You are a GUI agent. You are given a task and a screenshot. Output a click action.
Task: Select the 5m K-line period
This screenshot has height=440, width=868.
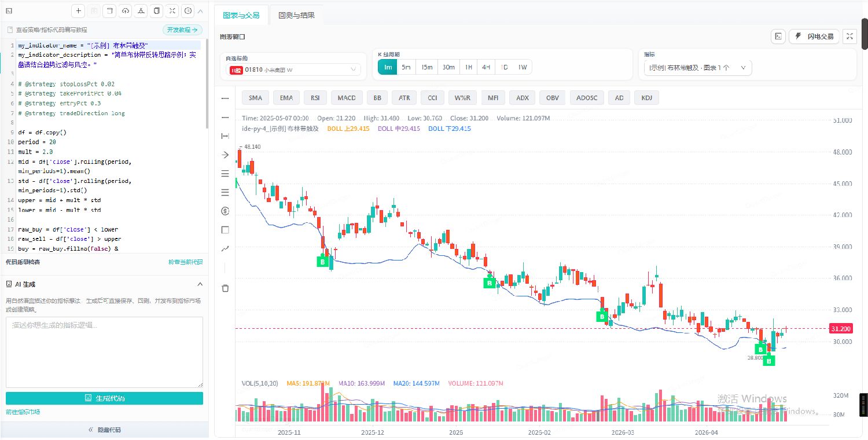(406, 67)
